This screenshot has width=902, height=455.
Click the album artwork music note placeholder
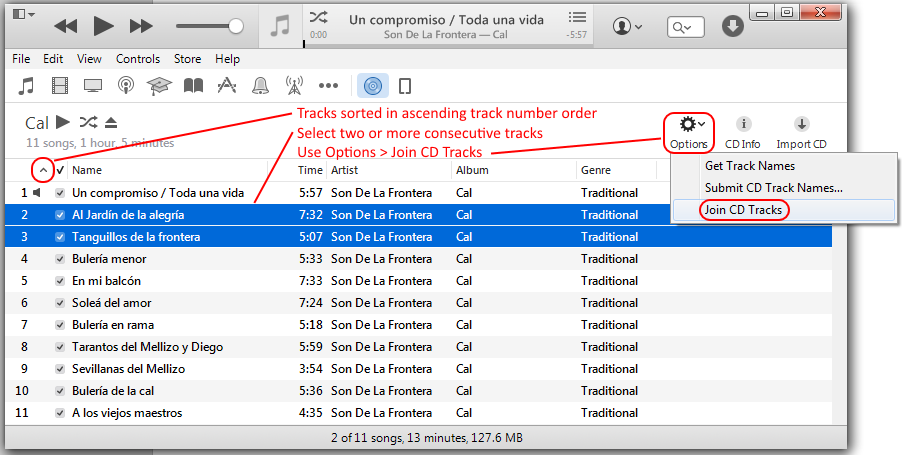280,26
